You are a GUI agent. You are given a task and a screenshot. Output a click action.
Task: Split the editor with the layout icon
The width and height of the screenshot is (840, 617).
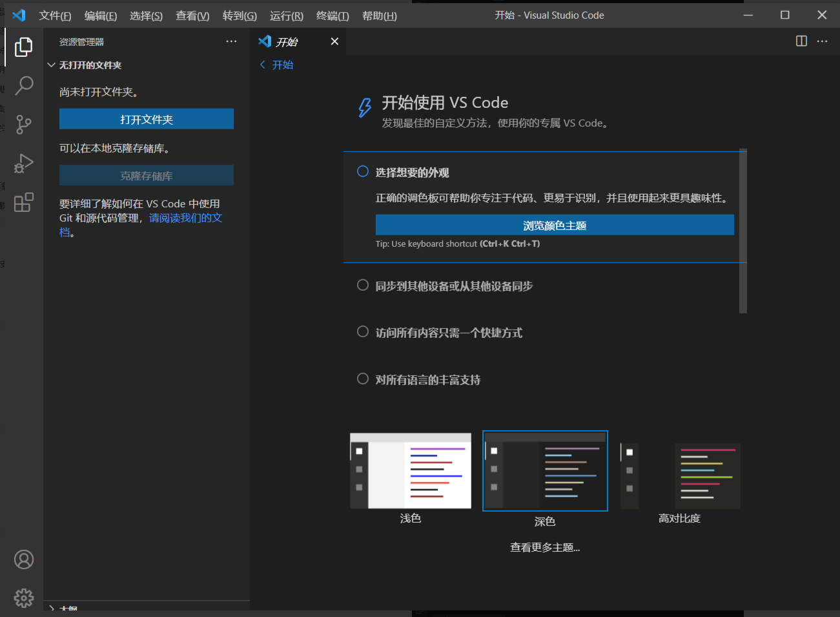801,41
